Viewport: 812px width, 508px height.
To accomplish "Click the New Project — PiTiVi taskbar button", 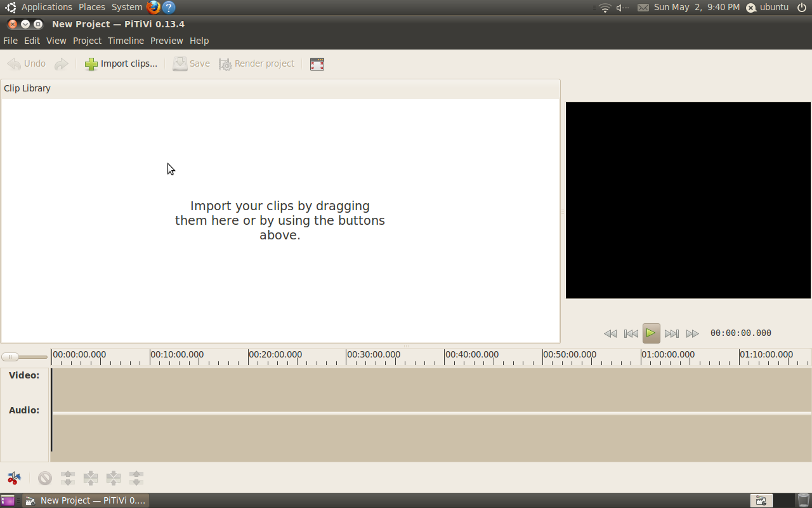I will coord(86,500).
